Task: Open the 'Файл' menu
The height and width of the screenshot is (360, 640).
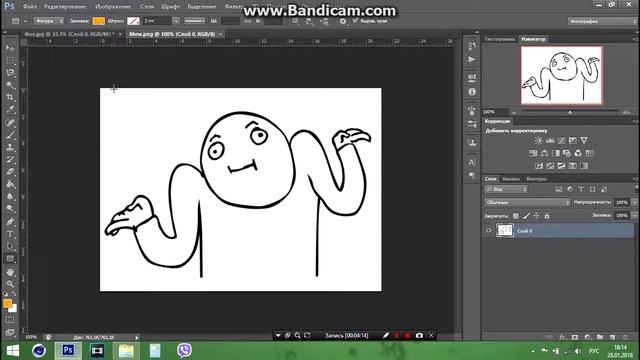Action: coord(29,7)
